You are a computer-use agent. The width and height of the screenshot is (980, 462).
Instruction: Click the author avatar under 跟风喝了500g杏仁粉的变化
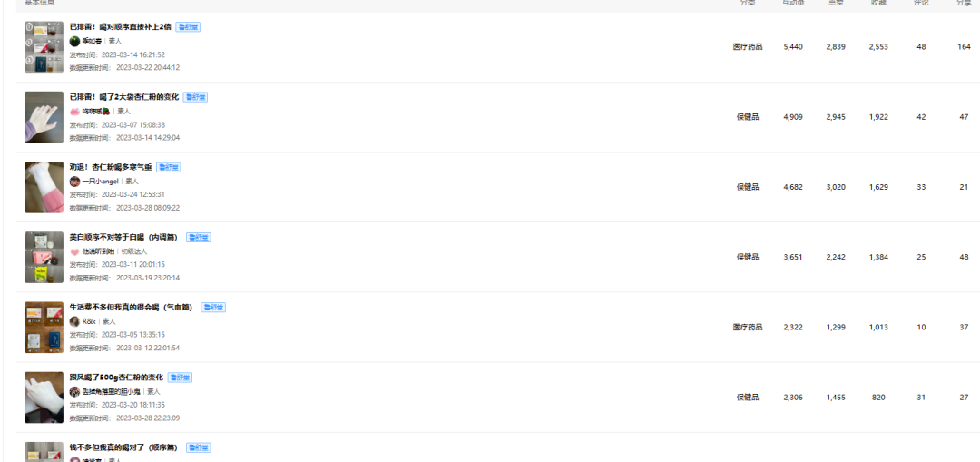(74, 391)
